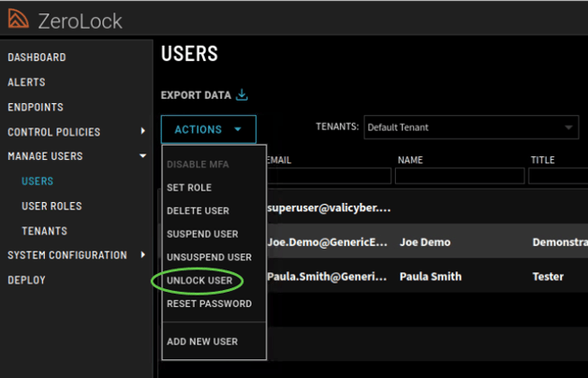Select Unlock User in the menu
The image size is (588, 378).
pos(199,280)
